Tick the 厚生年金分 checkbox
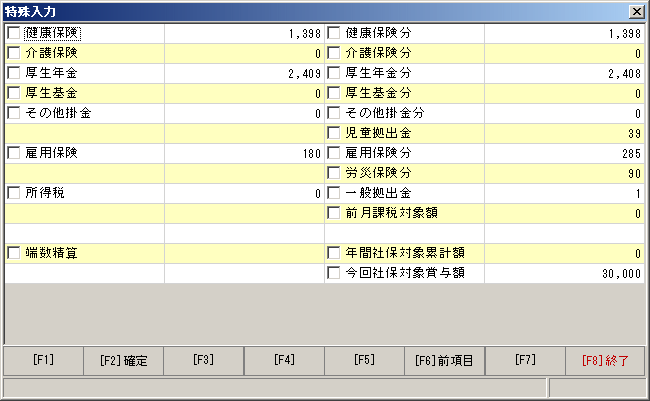650x401 pixels. click(x=334, y=73)
